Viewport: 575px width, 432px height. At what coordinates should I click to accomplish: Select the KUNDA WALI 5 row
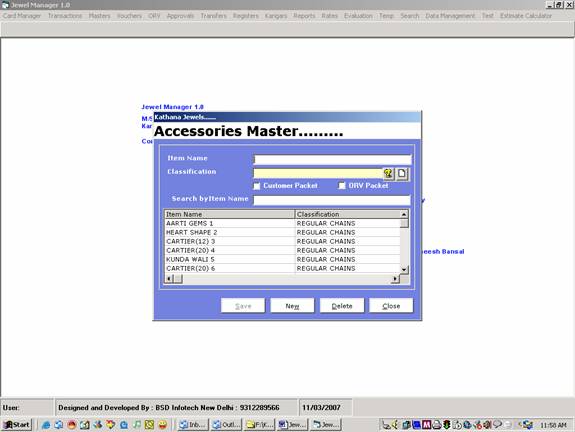[282, 259]
